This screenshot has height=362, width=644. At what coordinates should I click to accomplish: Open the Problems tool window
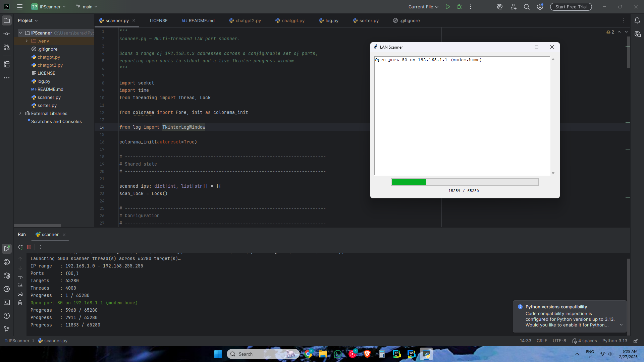(x=7, y=316)
